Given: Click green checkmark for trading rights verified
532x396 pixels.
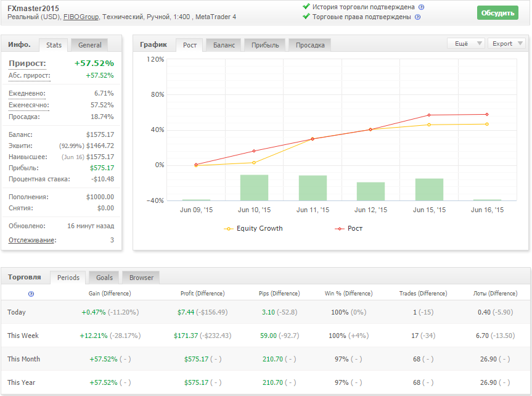Looking at the screenshot, I should tap(306, 17).
